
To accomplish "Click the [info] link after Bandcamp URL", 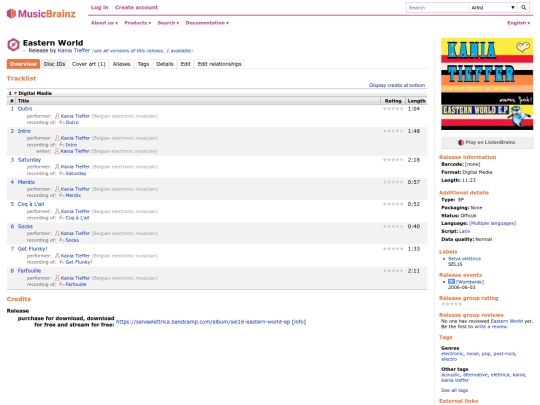I will pyautogui.click(x=299, y=322).
